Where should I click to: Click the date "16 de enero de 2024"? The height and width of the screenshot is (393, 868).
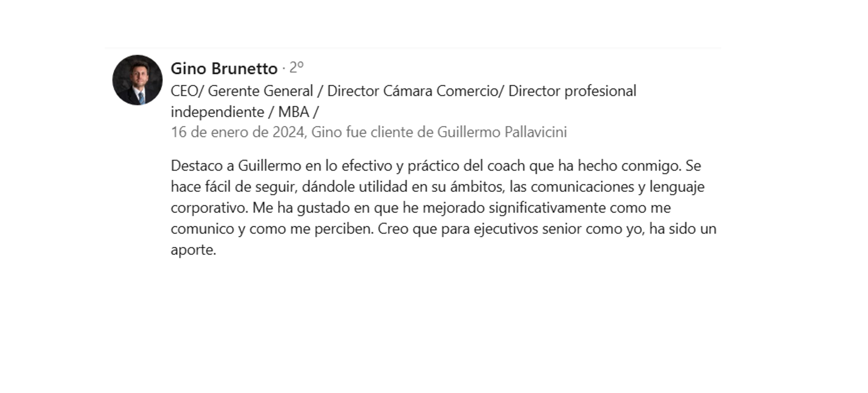tap(238, 133)
